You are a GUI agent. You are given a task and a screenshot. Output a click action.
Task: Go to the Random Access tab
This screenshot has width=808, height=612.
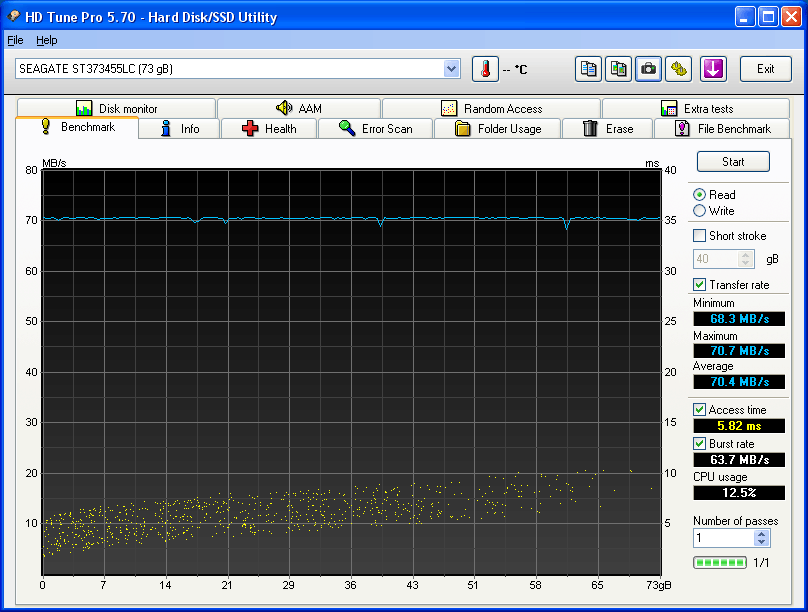pos(491,109)
